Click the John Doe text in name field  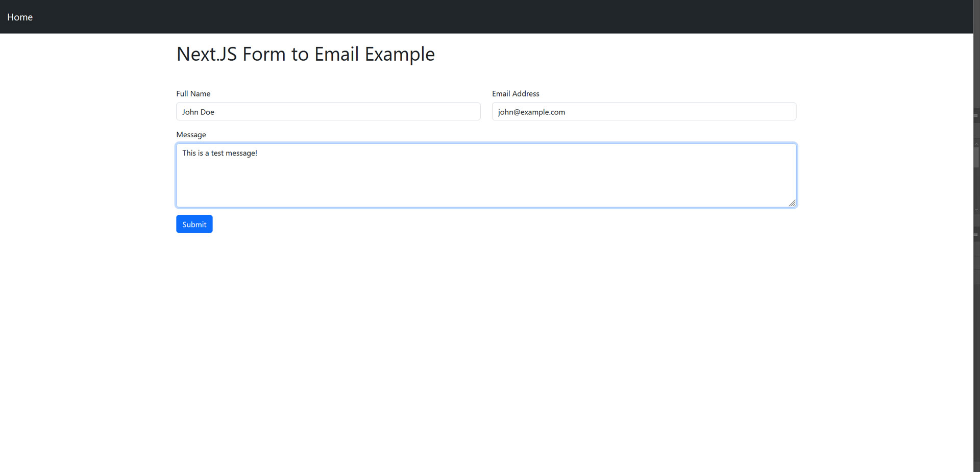coord(198,112)
